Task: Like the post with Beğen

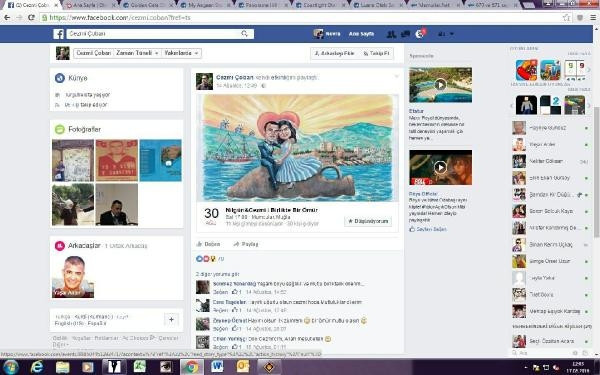Action: (209, 244)
